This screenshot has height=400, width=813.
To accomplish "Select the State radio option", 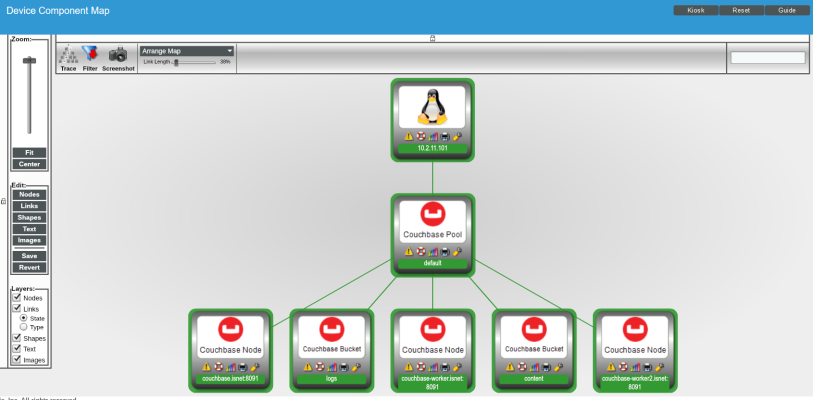I will coord(23,318).
